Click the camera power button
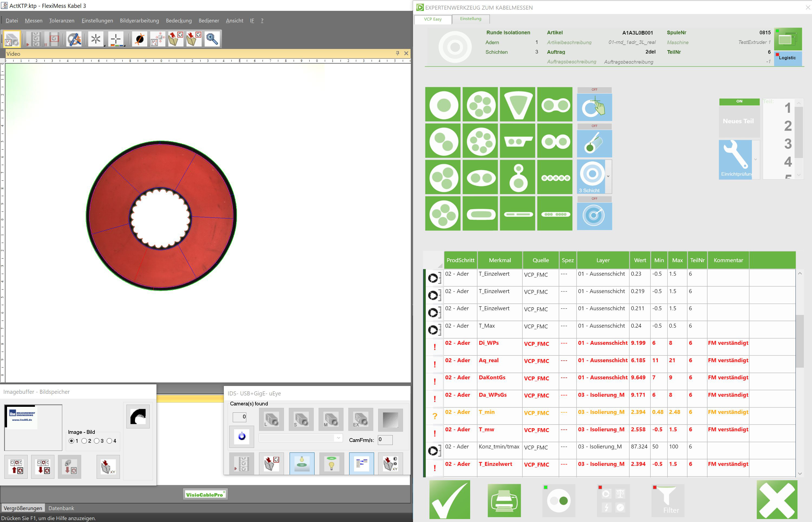The image size is (812, 522). [x=242, y=436]
